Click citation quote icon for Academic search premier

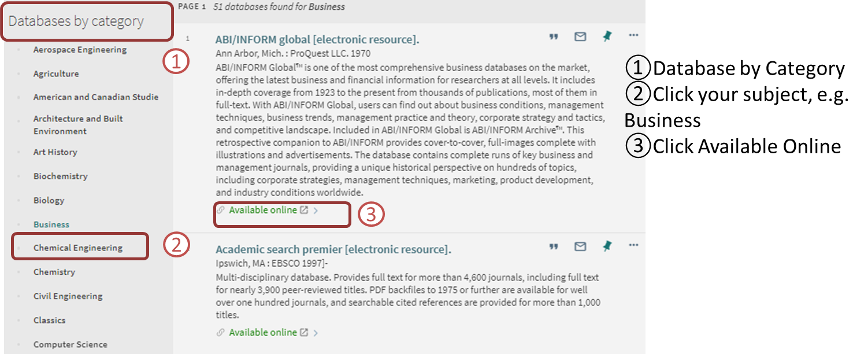point(554,247)
